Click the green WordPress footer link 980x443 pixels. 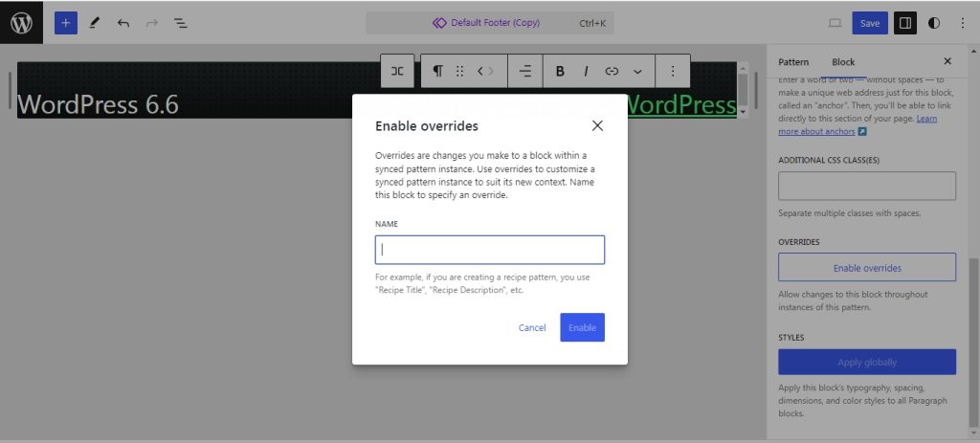click(680, 104)
